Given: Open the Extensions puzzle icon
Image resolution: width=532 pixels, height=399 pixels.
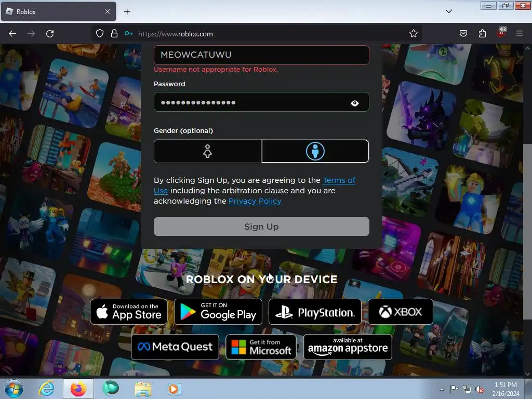Looking at the screenshot, I should point(482,34).
